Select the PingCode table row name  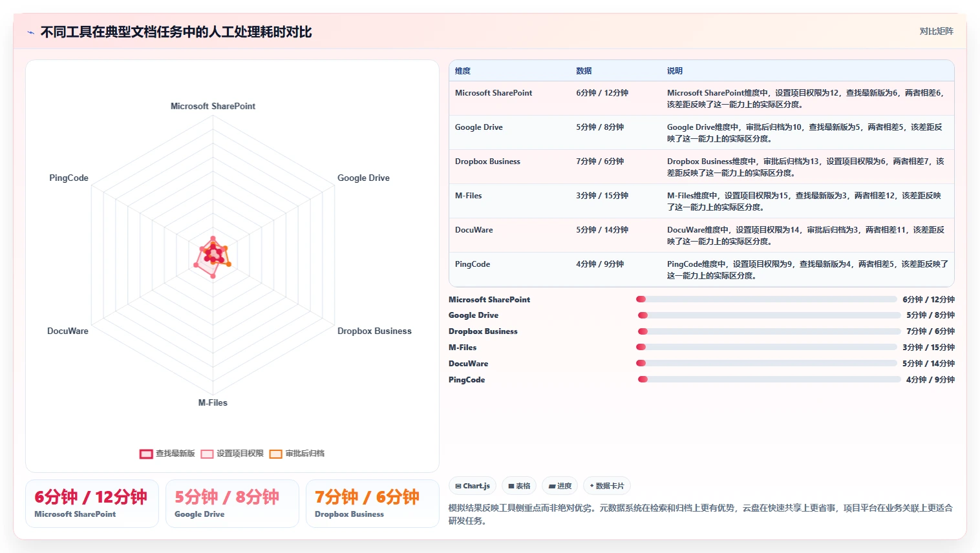point(473,264)
